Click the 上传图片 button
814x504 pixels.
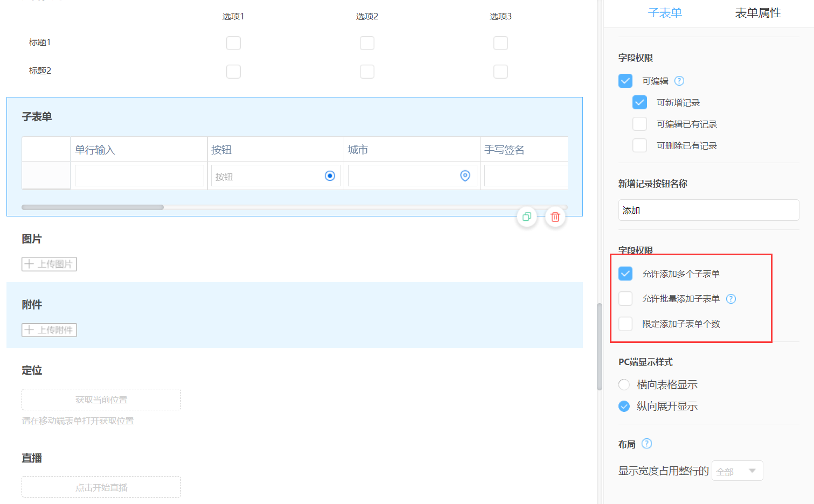click(49, 264)
